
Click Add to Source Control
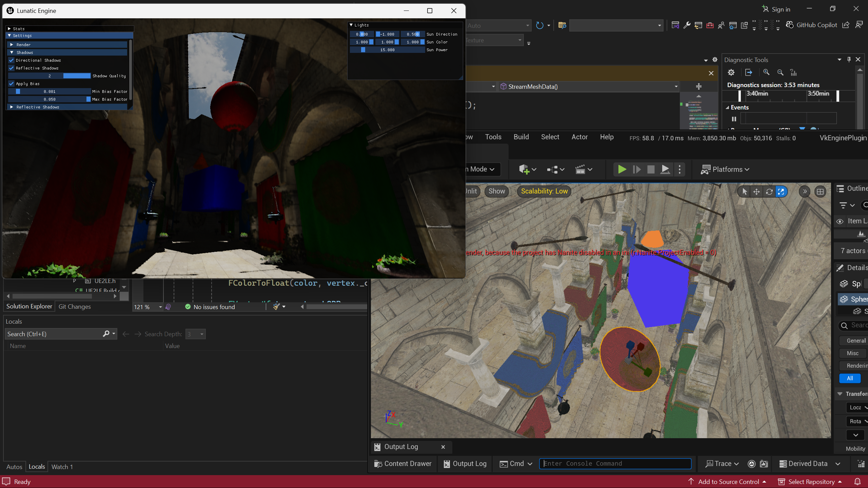coord(727,482)
